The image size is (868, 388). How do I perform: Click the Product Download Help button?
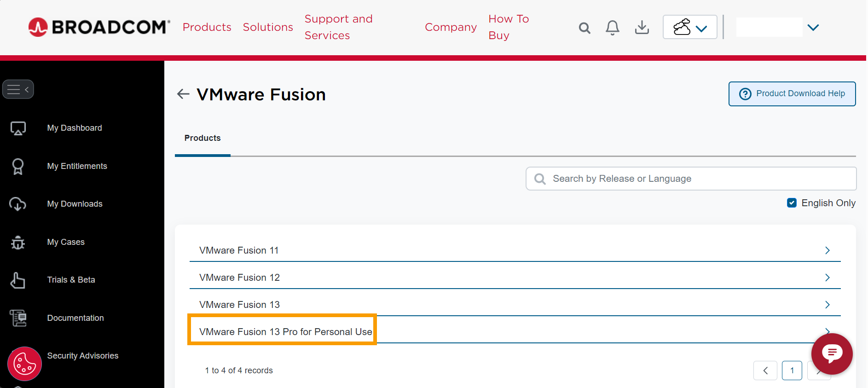[x=792, y=94]
